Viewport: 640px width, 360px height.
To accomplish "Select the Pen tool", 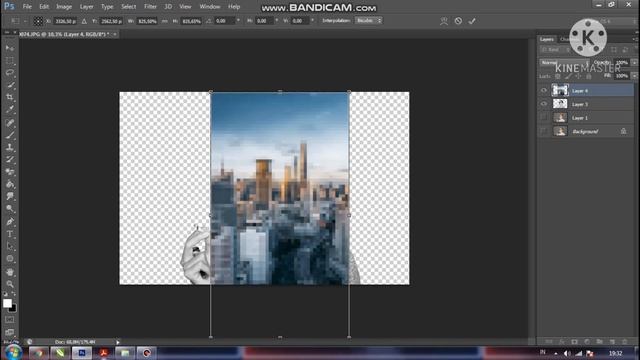I will [x=10, y=222].
